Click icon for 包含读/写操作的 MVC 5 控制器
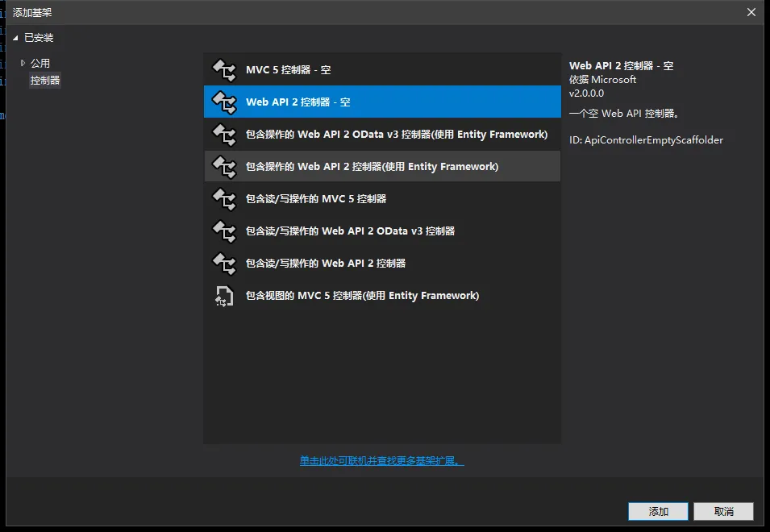The height and width of the screenshot is (532, 770). (224, 199)
